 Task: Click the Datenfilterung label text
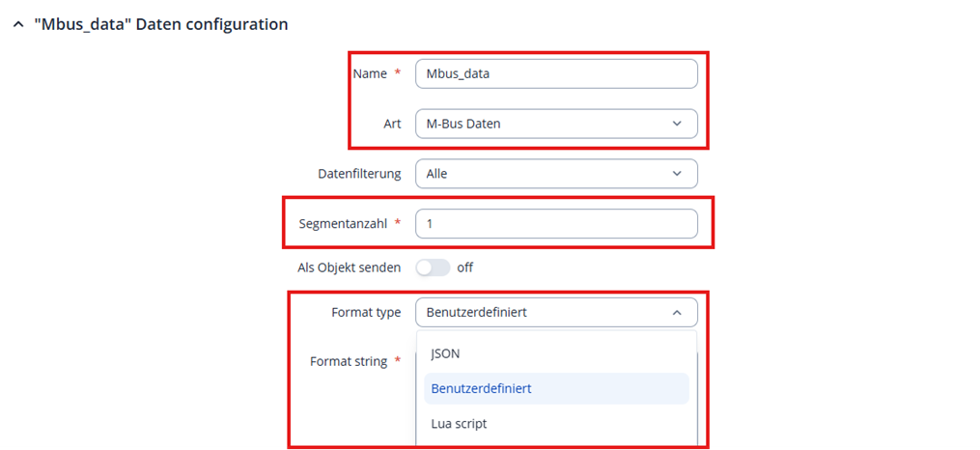[359, 174]
